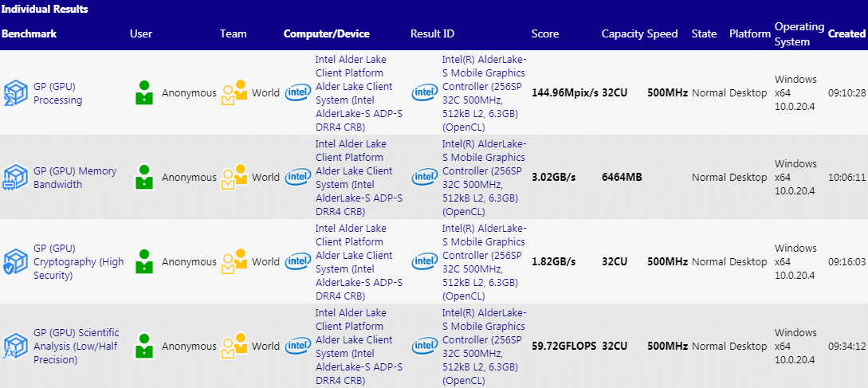This screenshot has height=388, width=868.
Task: Click the Team column header
Action: tap(233, 33)
